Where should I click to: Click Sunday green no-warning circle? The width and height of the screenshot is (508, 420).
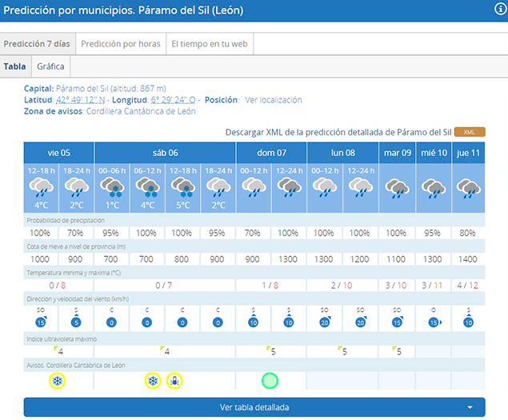270,381
